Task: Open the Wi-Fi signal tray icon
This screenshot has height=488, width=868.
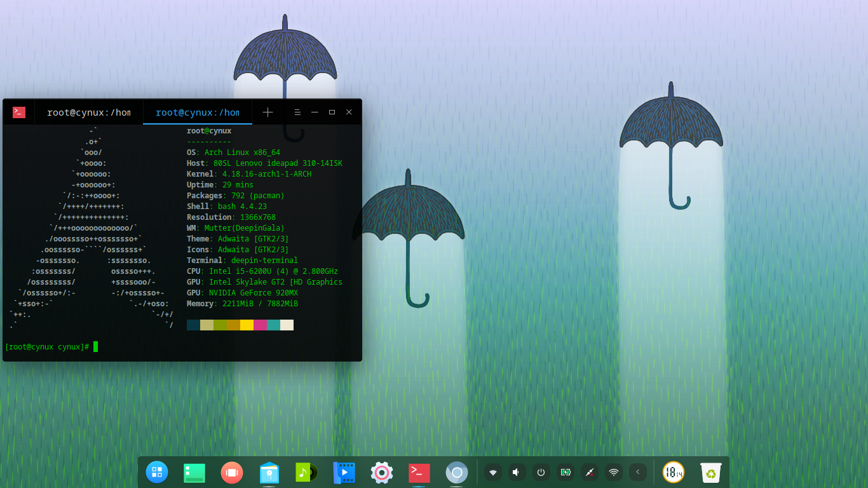Action: point(614,472)
